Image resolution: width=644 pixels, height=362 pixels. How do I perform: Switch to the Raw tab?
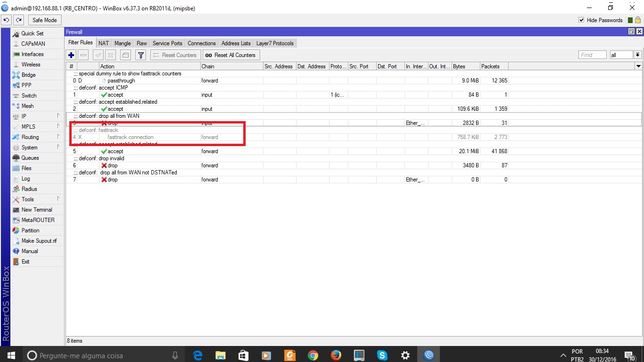(x=142, y=43)
